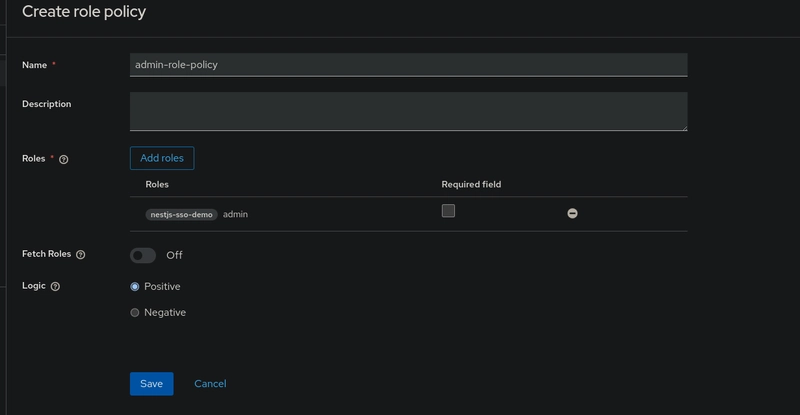
Task: Click the Off label beside Fetch Roles
Action: point(174,255)
